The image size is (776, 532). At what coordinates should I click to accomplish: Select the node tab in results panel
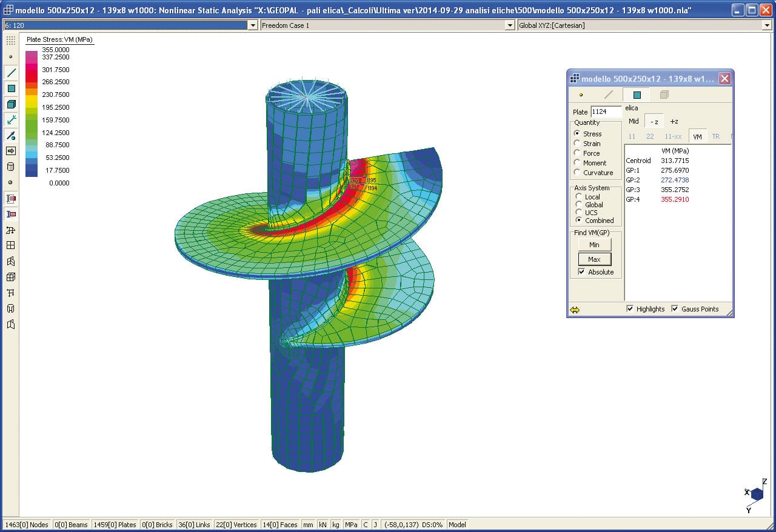[581, 95]
